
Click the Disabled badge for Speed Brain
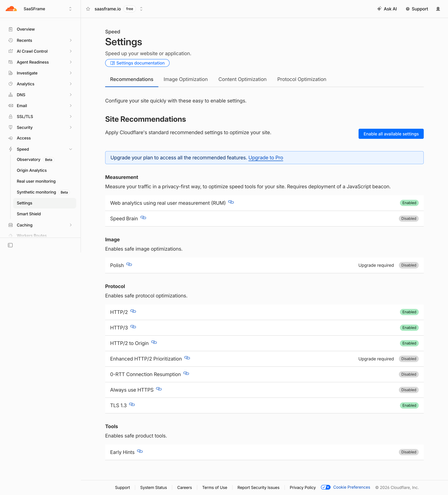coord(409,219)
